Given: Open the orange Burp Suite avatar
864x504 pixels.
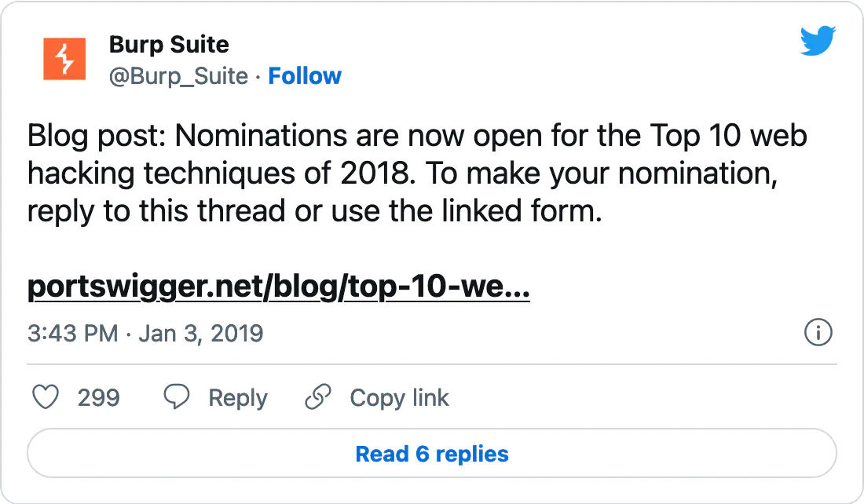Looking at the screenshot, I should click(x=64, y=59).
